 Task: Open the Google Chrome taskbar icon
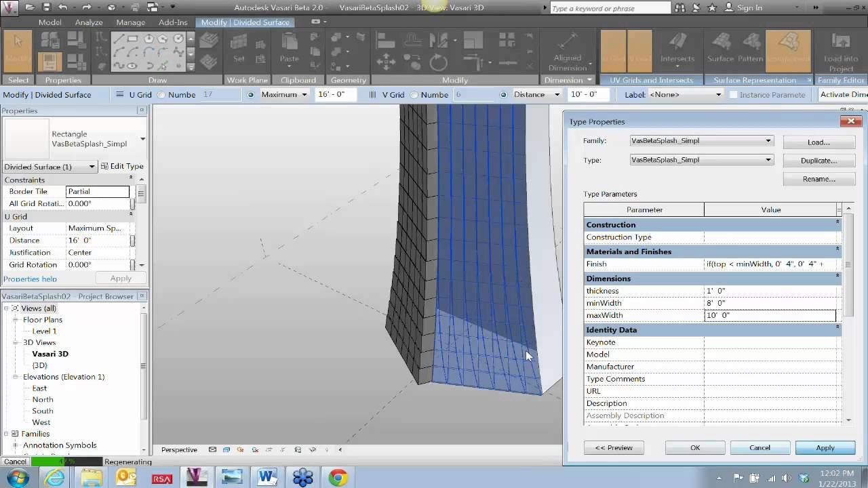coord(337,478)
